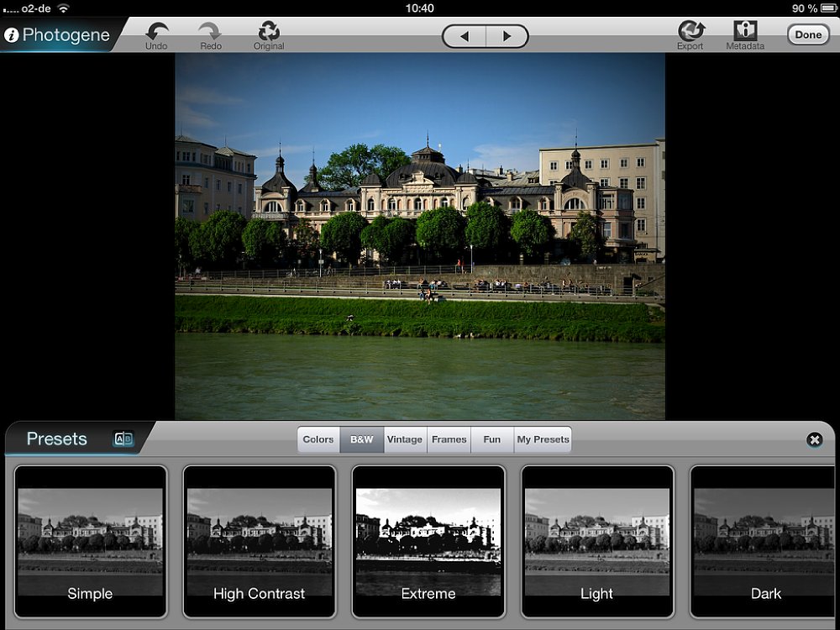This screenshot has width=840, height=630.
Task: Close the Presets panel
Action: [814, 439]
